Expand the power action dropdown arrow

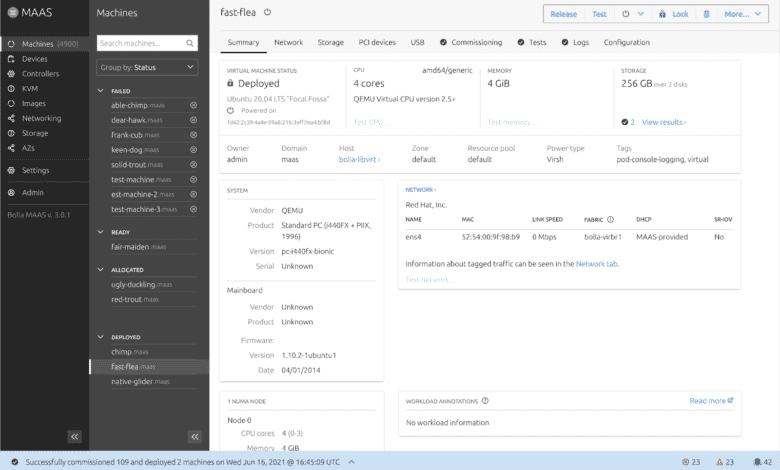point(641,14)
